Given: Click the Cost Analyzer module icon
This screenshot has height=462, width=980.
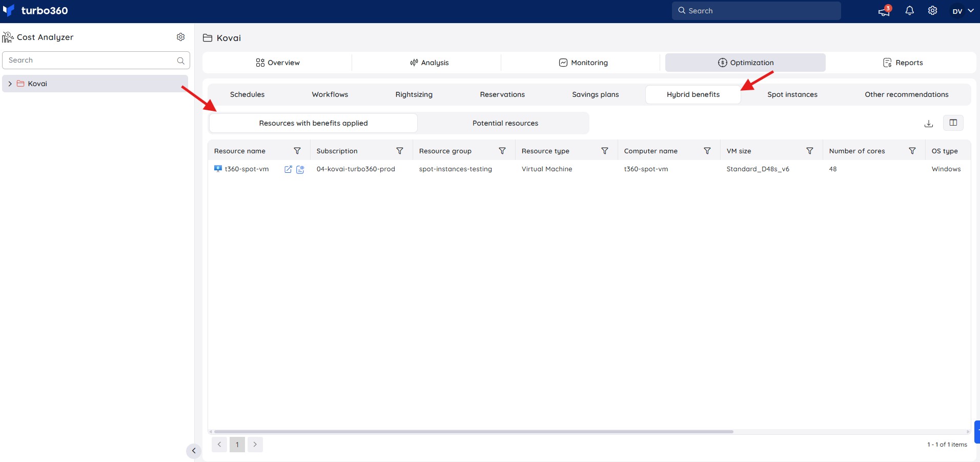Looking at the screenshot, I should tap(8, 37).
